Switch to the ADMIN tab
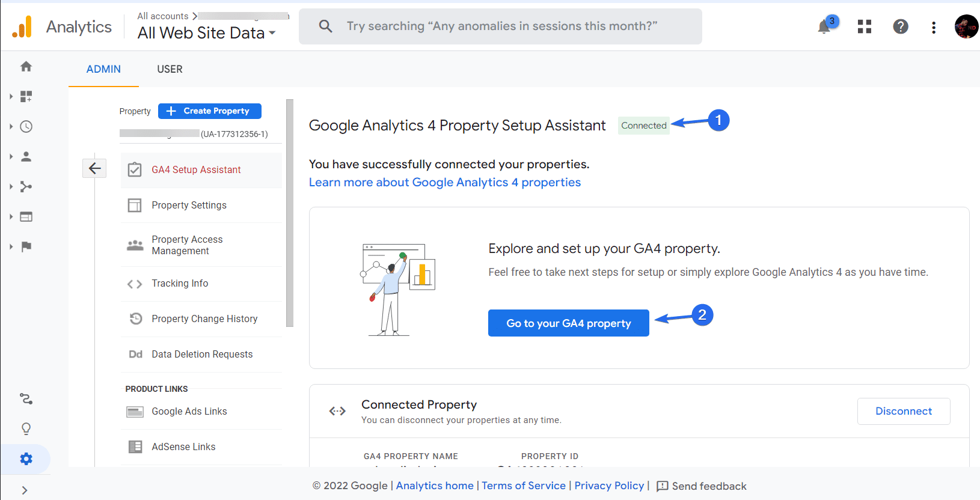This screenshot has width=980, height=500. point(103,69)
